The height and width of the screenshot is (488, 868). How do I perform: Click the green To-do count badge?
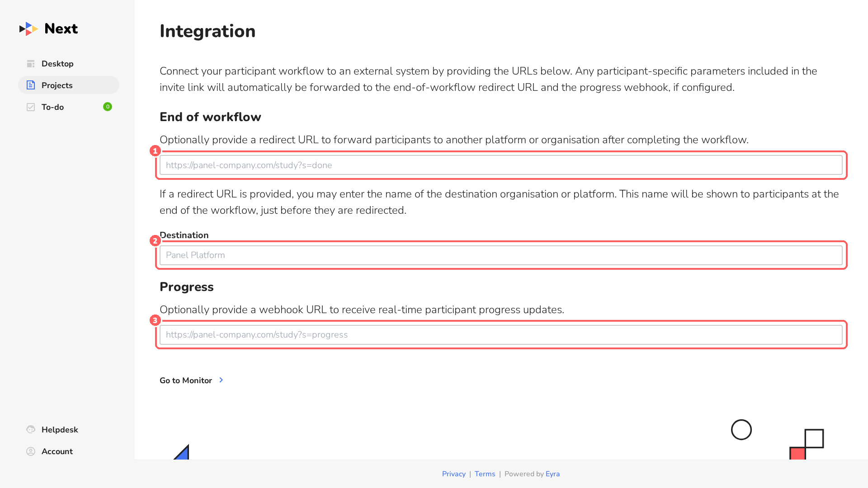click(x=108, y=107)
